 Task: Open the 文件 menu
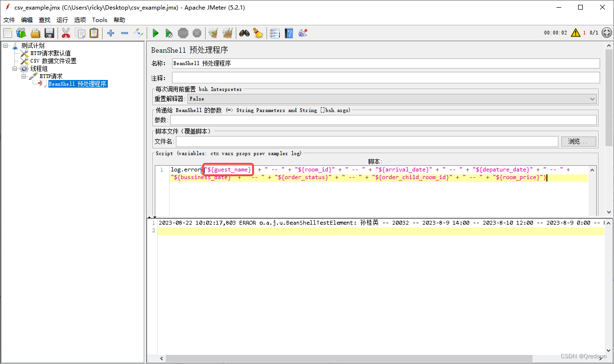(9, 20)
